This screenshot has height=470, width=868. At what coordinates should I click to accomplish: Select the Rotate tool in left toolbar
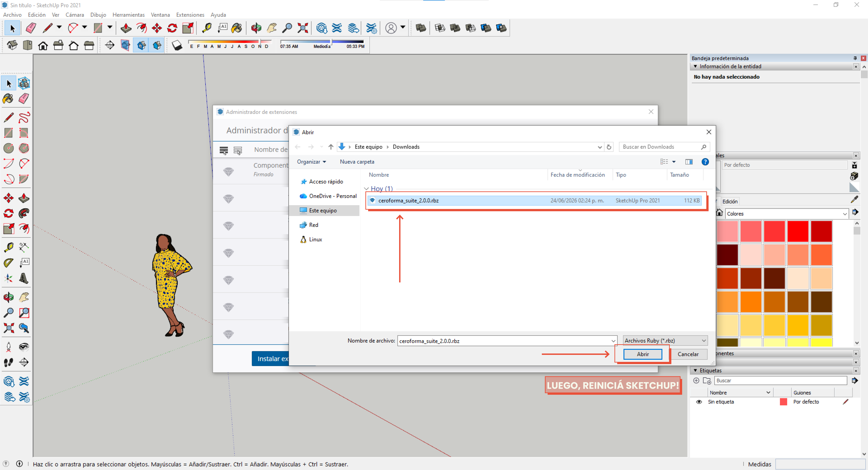[8, 213]
